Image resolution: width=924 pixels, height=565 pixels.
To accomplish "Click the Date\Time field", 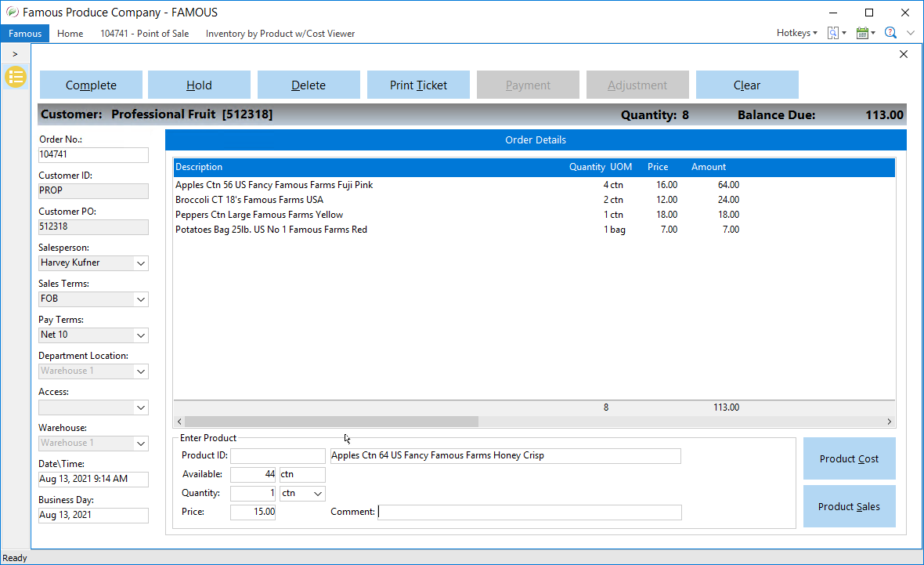I will [x=93, y=479].
